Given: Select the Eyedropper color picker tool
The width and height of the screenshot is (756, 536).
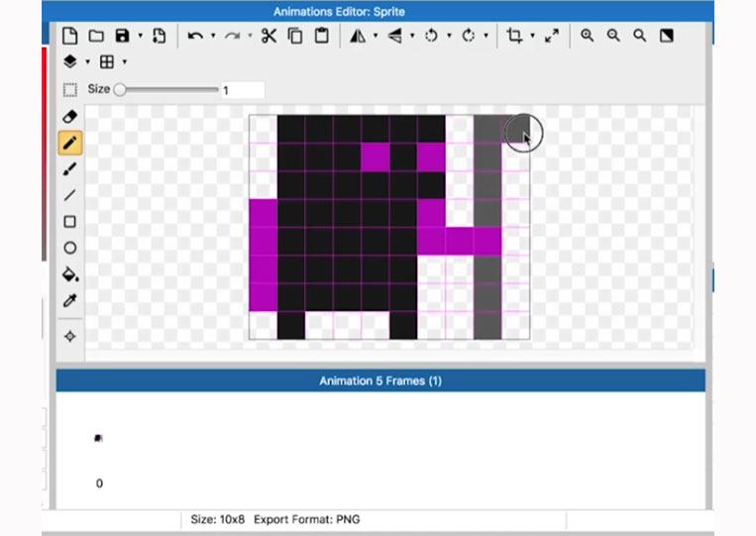Looking at the screenshot, I should coord(70,301).
